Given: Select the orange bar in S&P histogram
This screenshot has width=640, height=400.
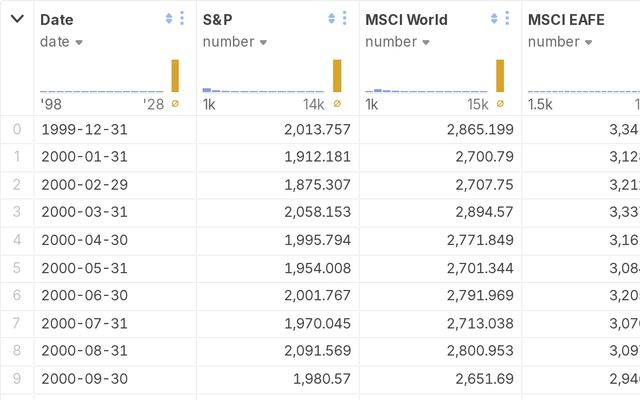Looking at the screenshot, I should coord(337,76).
